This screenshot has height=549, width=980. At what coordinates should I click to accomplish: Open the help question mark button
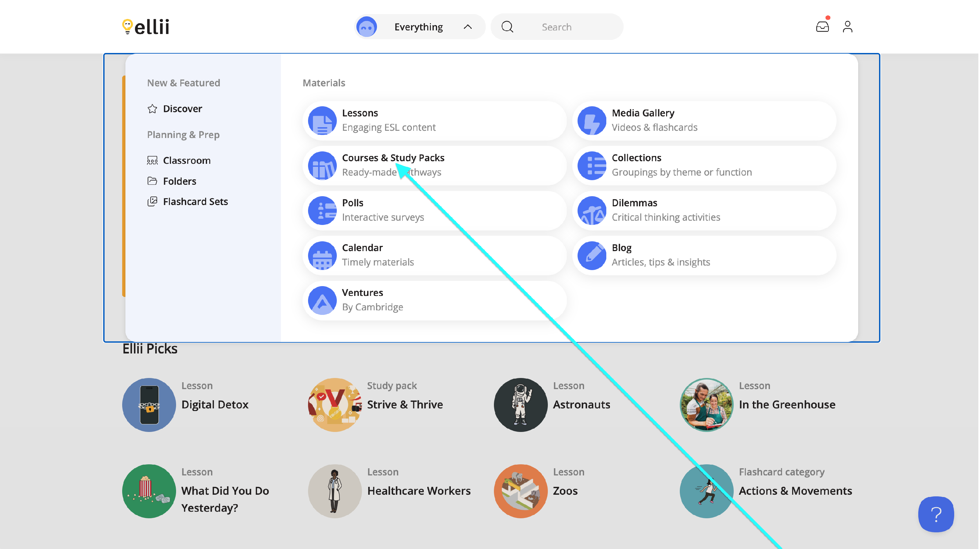pos(936,514)
